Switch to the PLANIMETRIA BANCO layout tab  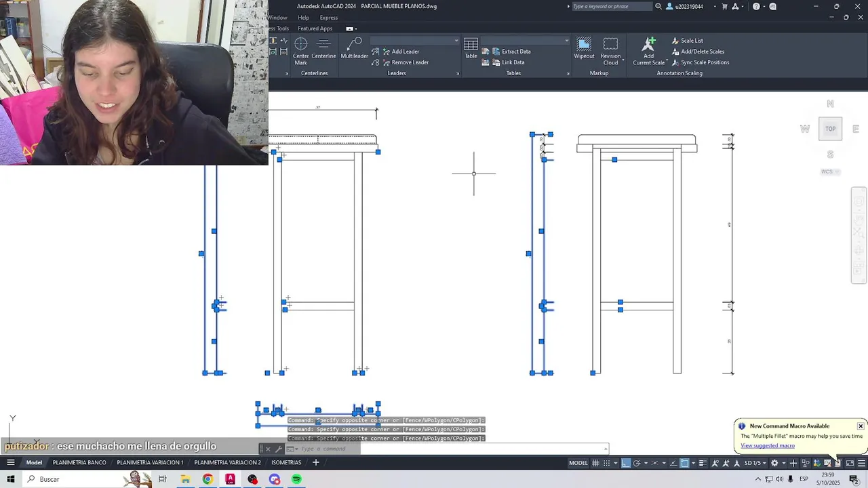click(x=79, y=462)
